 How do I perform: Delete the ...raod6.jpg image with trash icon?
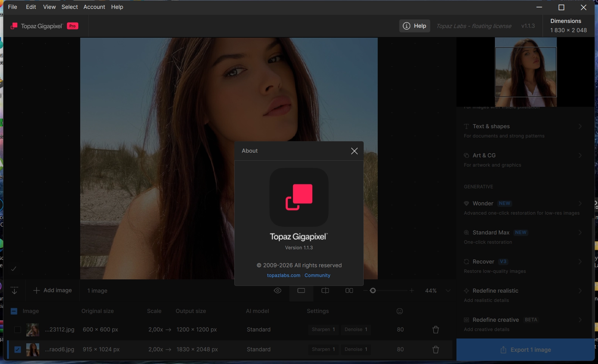tap(436, 350)
